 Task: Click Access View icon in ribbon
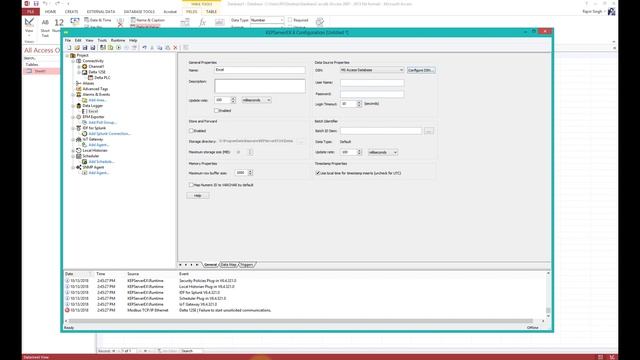(29, 22)
